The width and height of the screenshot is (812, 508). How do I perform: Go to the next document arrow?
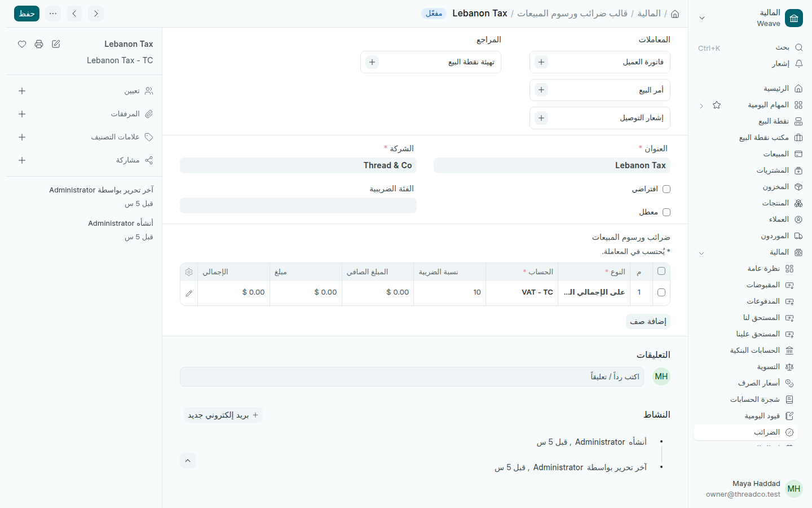pos(74,14)
